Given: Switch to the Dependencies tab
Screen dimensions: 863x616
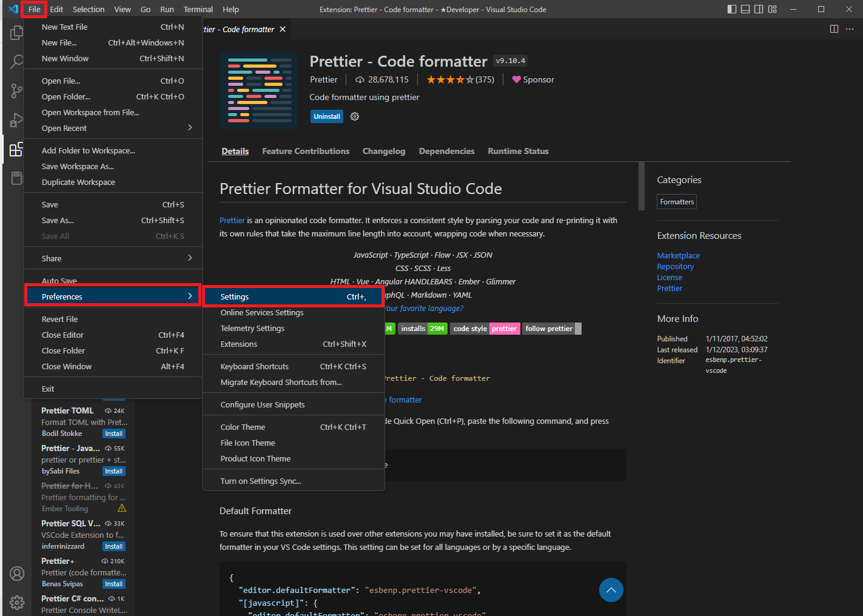Looking at the screenshot, I should 446,151.
